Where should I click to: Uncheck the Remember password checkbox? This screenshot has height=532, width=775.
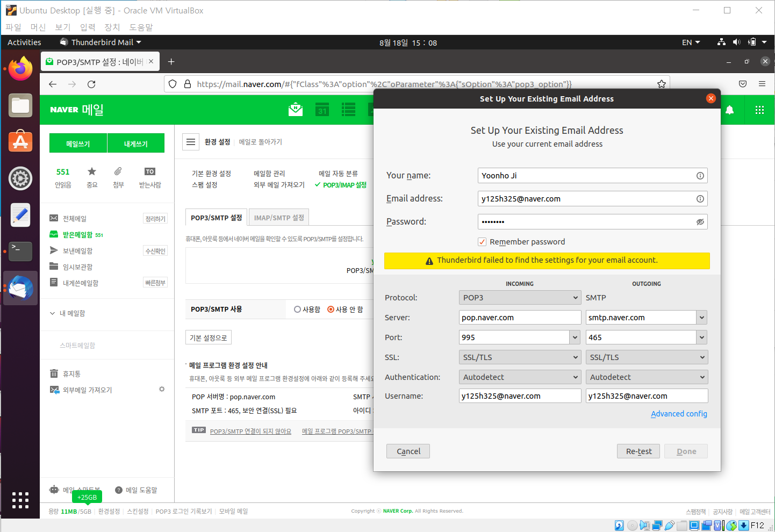point(482,242)
